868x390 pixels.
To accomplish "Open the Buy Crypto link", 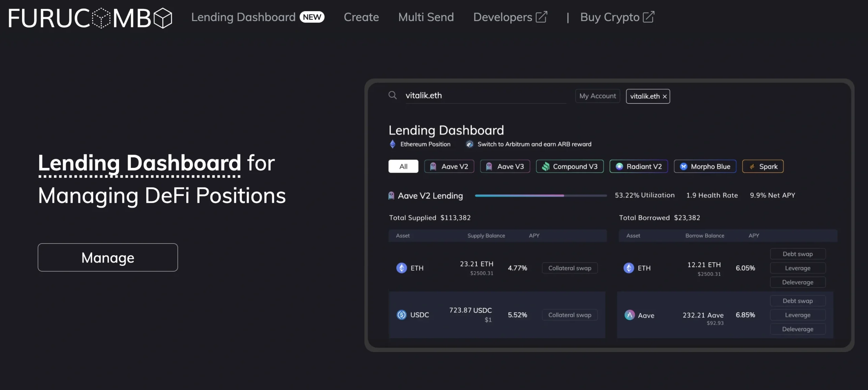I will tap(610, 17).
